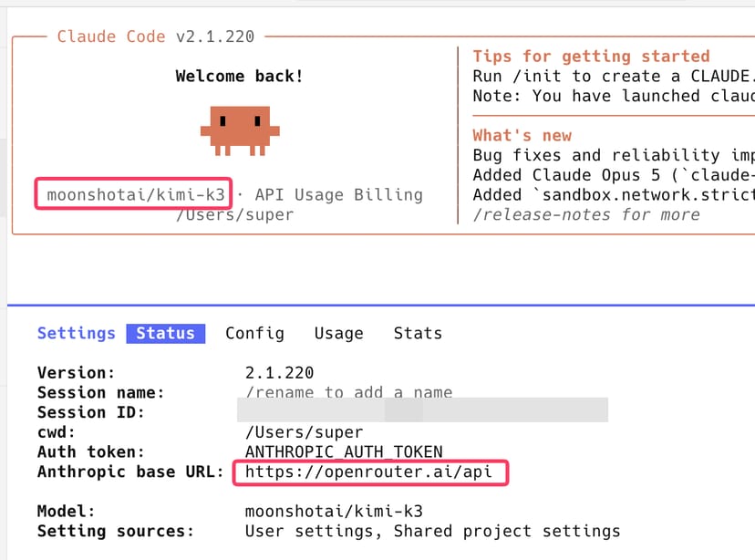Click /release-notes for more text
Viewport: 755px width, 560px height.
point(586,214)
